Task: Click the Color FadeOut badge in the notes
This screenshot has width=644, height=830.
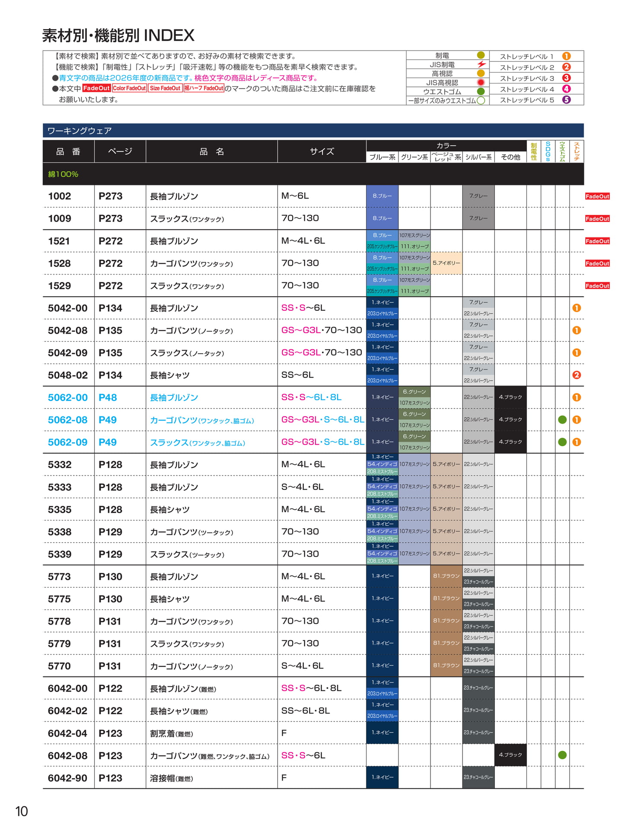Action: pos(129,88)
